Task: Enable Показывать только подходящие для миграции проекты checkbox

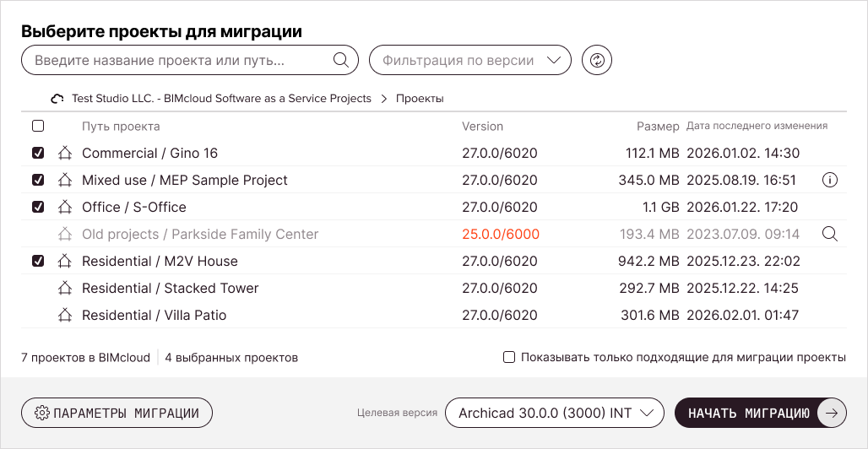Action: click(x=509, y=357)
